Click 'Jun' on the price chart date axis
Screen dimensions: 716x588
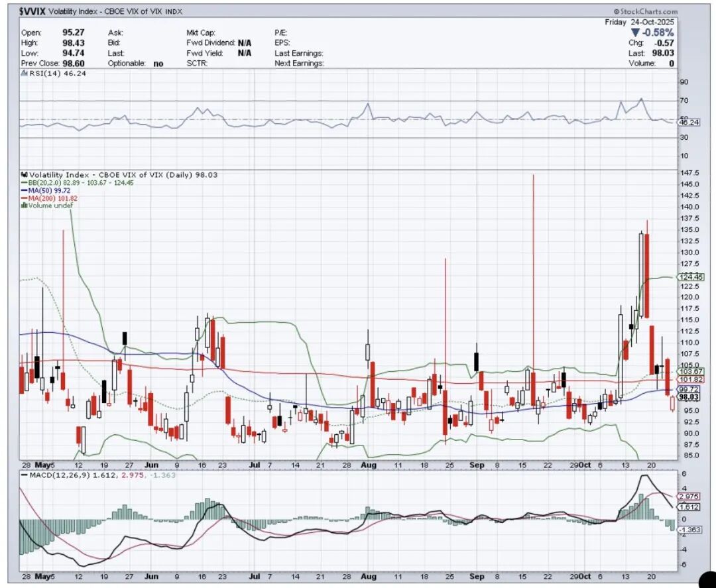tap(151, 465)
